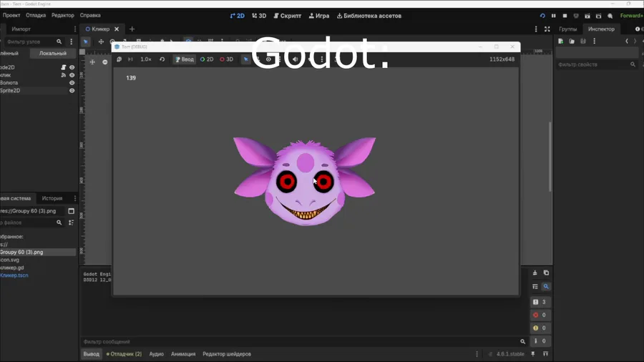This screenshot has height=362, width=644.
Task: Toggle suspend icon in the debug game window
Action: pyautogui.click(x=119, y=59)
